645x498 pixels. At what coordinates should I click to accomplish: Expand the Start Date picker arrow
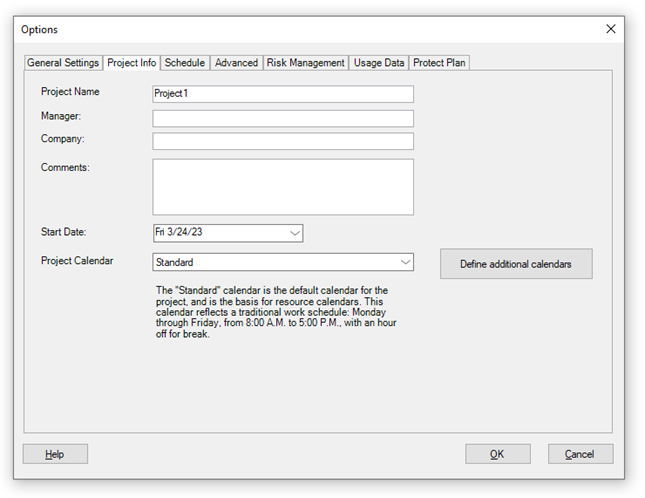(x=294, y=233)
